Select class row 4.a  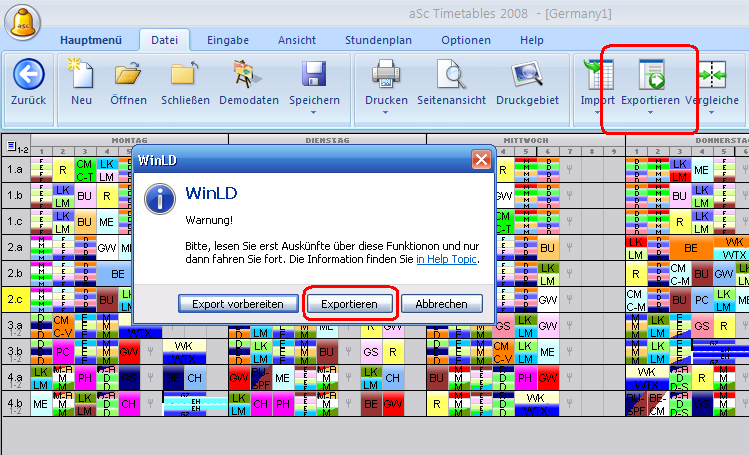click(15, 378)
